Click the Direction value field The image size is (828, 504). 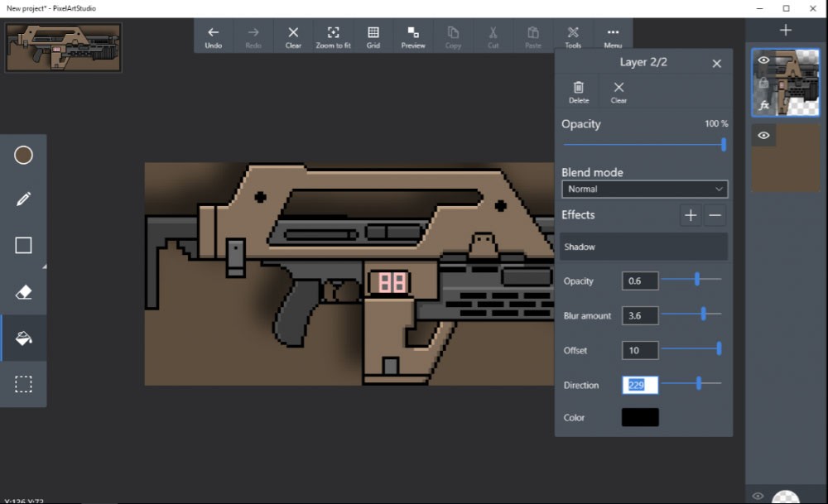tap(640, 385)
